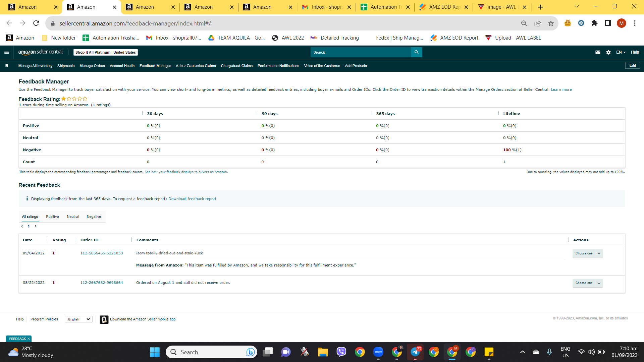Screen dimensions: 644x362
Task: Switch to the Positive feedback tab
Action: coord(52,217)
